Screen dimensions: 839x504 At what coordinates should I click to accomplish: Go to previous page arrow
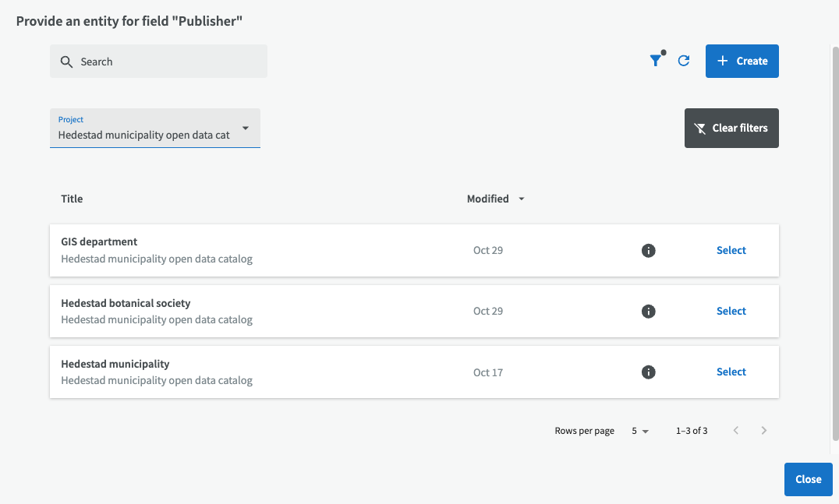click(736, 430)
